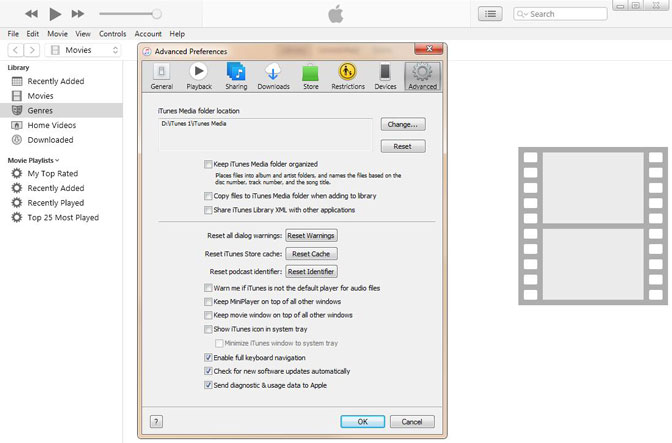Image resolution: width=672 pixels, height=443 pixels.
Task: Click the forward navigation arrow
Action: (x=32, y=50)
